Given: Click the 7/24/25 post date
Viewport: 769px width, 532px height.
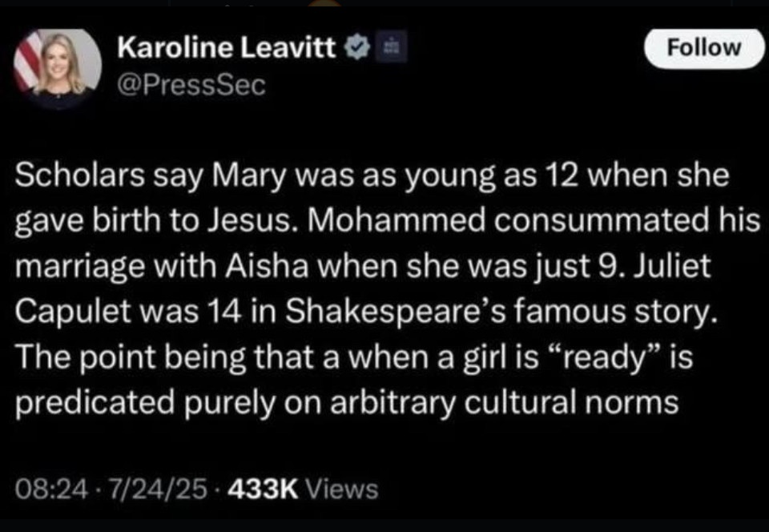Looking at the screenshot, I should pyautogui.click(x=159, y=490).
